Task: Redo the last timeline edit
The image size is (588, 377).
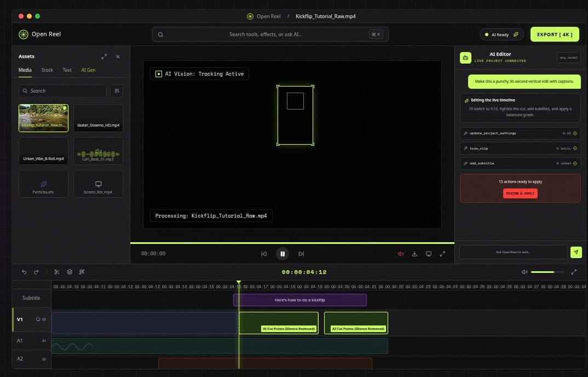Action: pos(36,272)
